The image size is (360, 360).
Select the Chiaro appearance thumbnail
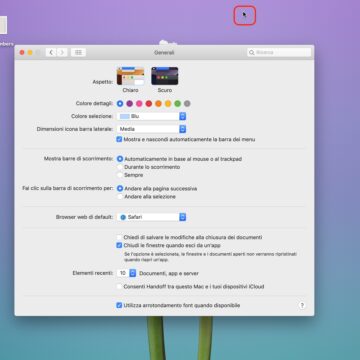coord(130,76)
